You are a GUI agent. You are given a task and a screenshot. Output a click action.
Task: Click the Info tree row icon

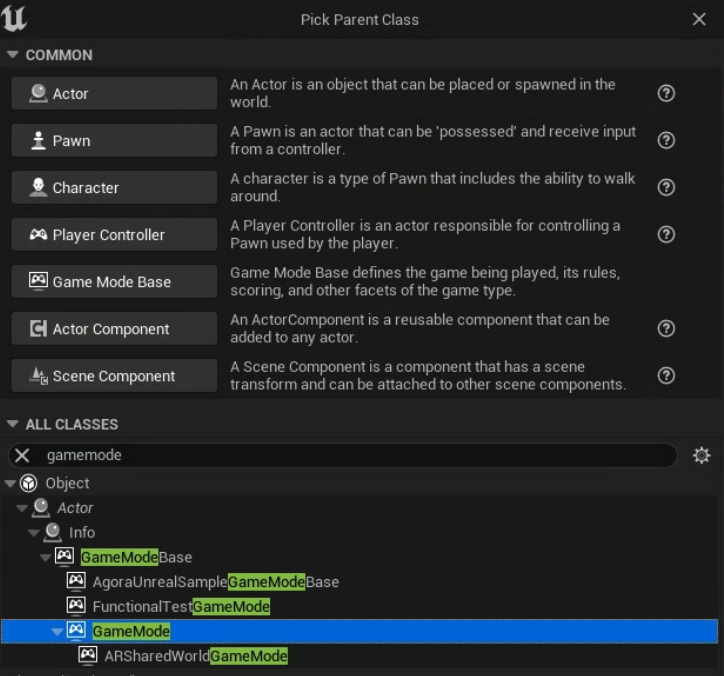tap(53, 532)
